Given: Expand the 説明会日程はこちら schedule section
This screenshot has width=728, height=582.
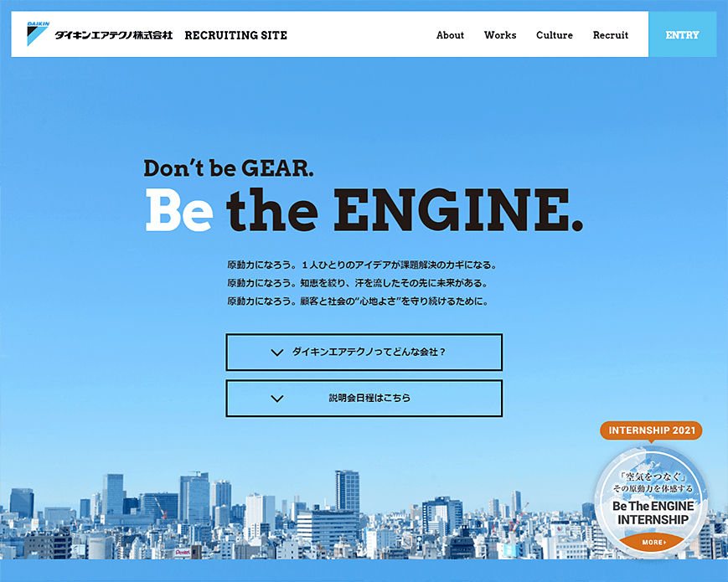Looking at the screenshot, I should (x=363, y=399).
